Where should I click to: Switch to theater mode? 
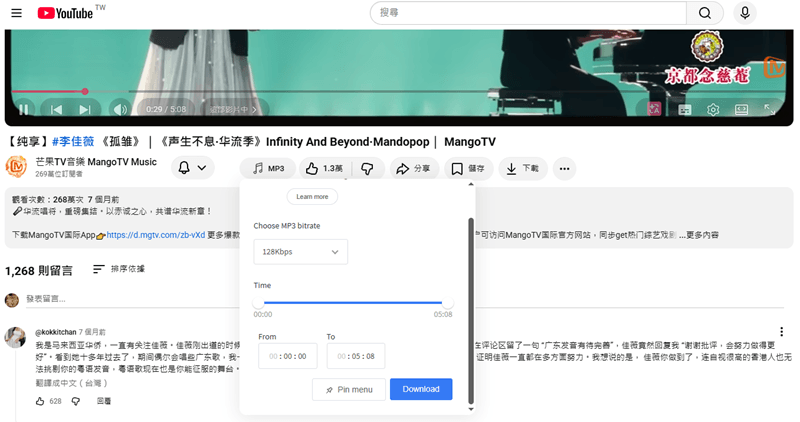[x=741, y=110]
